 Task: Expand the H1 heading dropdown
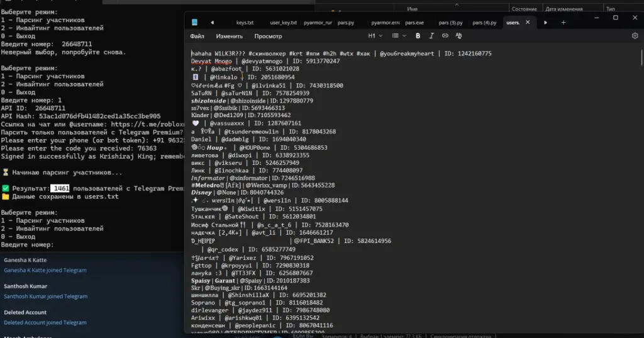[x=375, y=37]
